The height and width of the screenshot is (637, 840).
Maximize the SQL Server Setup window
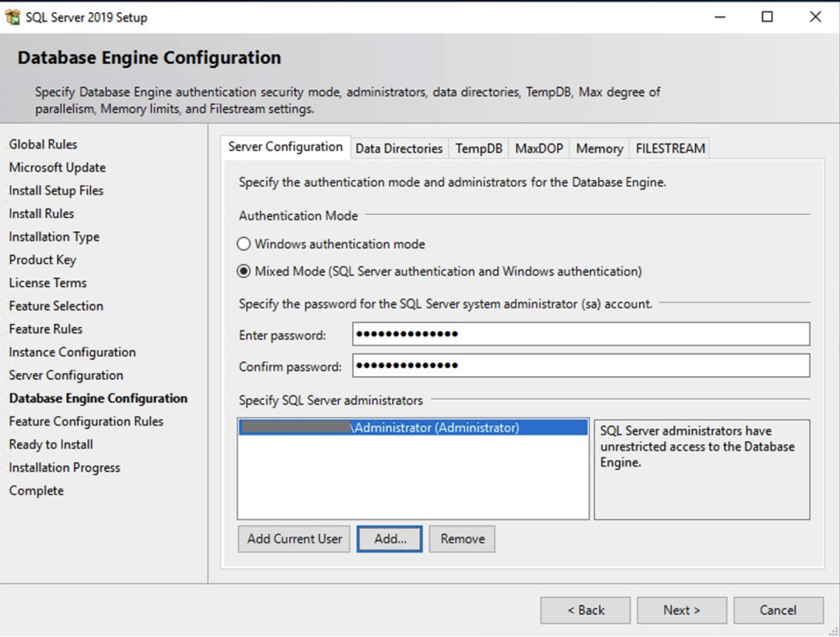[x=767, y=16]
